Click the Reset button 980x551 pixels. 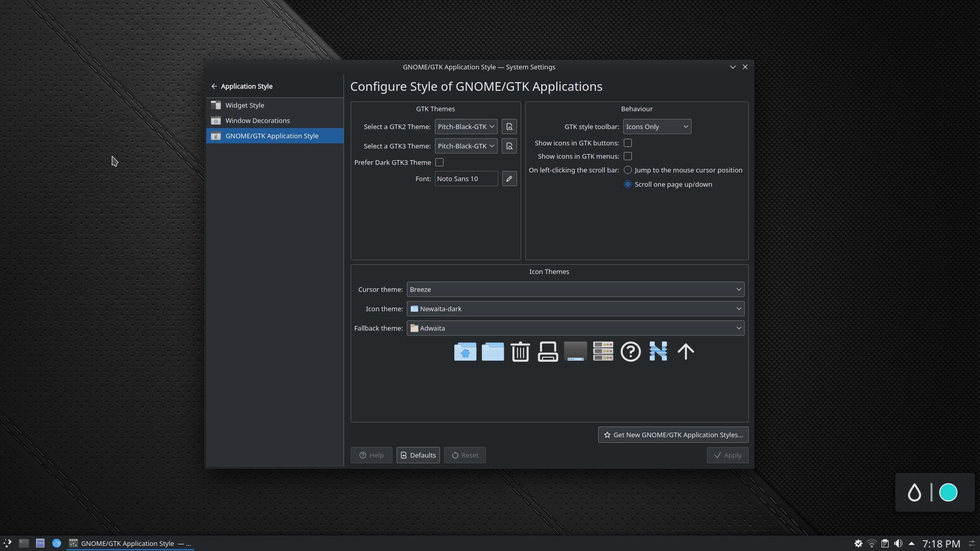[x=464, y=455]
